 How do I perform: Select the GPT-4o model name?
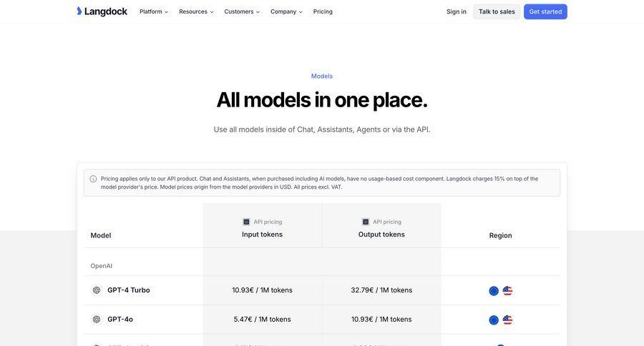[x=120, y=320]
